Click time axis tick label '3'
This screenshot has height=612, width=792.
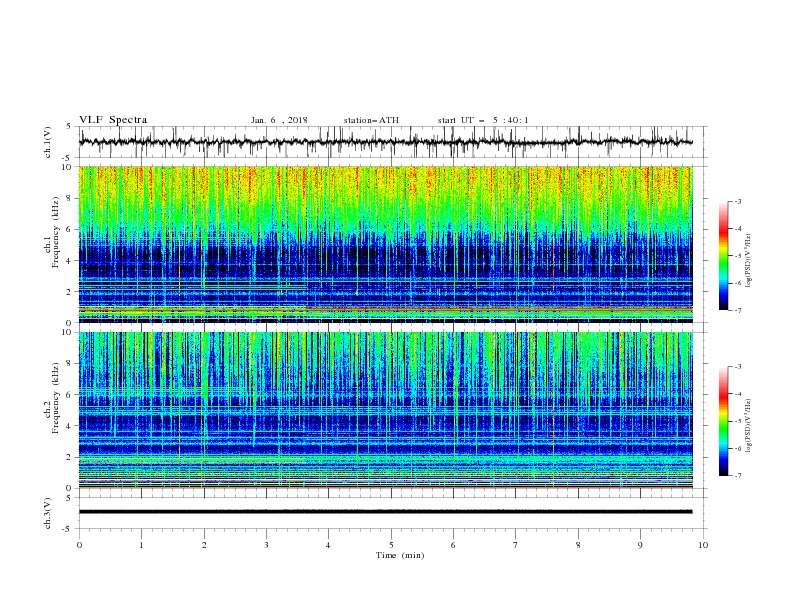[266, 545]
